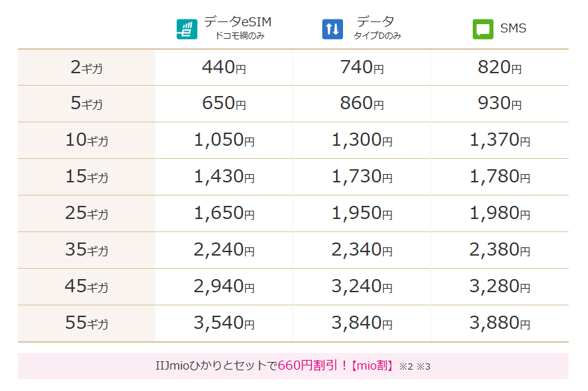Screen dimensions: 588x391
Task: Select the 440円 eSIM price cell
Action: click(224, 68)
